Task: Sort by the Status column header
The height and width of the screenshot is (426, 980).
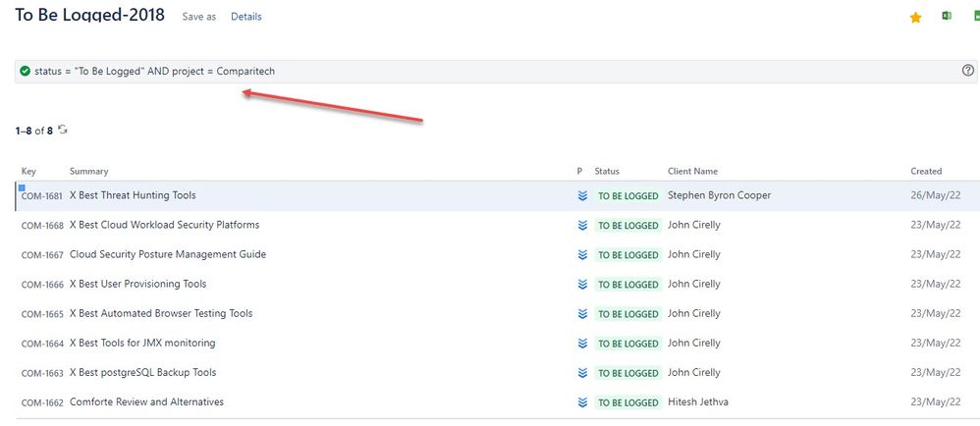Action: (x=607, y=171)
